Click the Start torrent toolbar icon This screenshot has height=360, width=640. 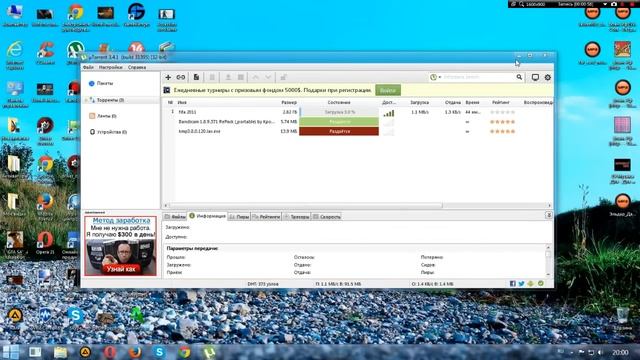coord(228,77)
